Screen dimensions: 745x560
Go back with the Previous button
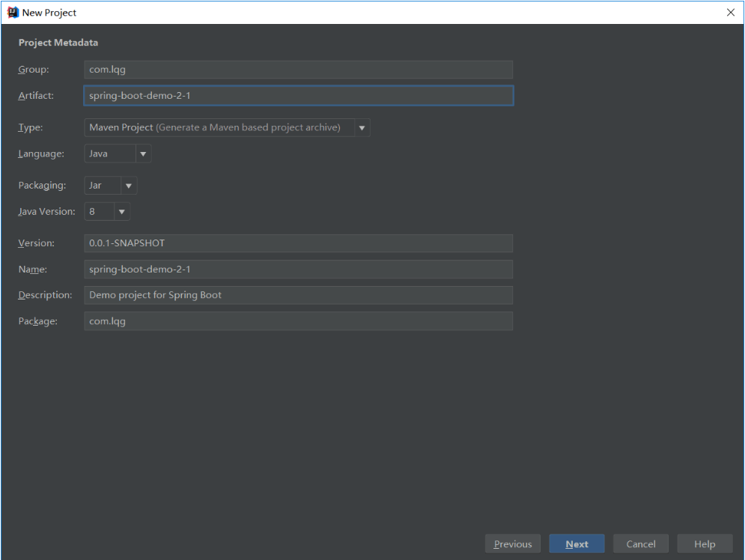pyautogui.click(x=513, y=544)
